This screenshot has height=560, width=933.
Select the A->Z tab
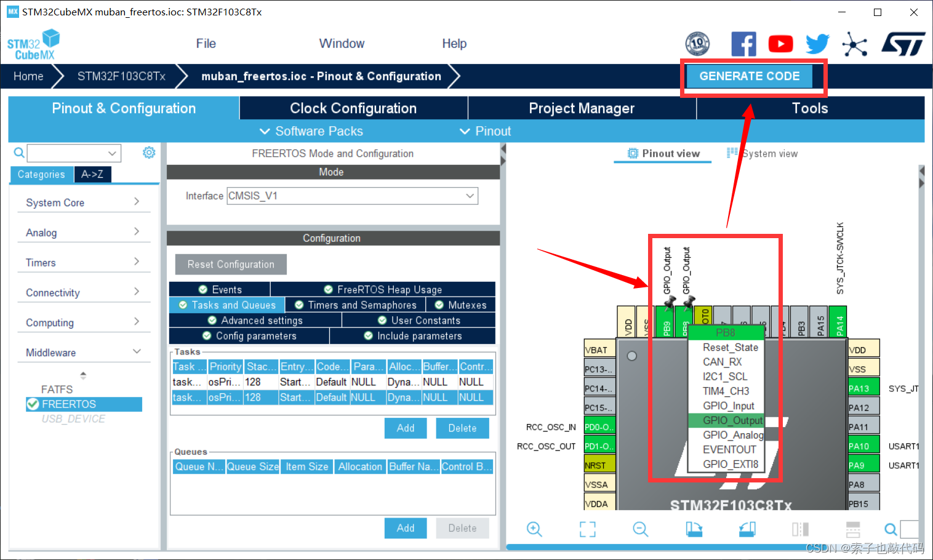tap(92, 175)
